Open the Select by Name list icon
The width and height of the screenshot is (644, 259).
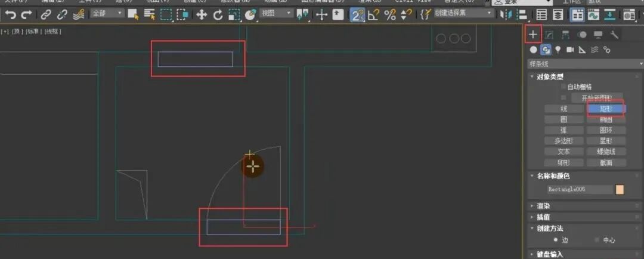pyautogui.click(x=150, y=15)
